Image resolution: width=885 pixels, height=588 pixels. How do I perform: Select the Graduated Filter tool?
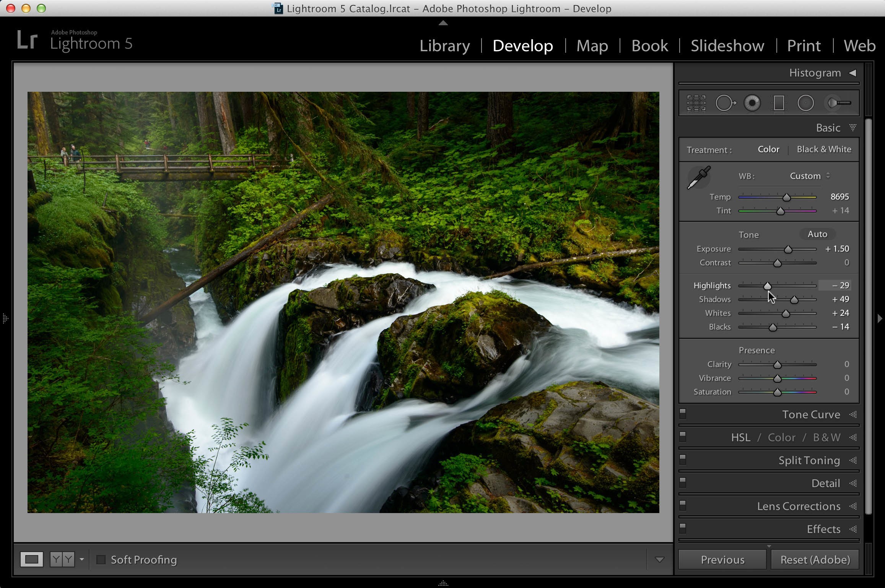click(x=779, y=103)
